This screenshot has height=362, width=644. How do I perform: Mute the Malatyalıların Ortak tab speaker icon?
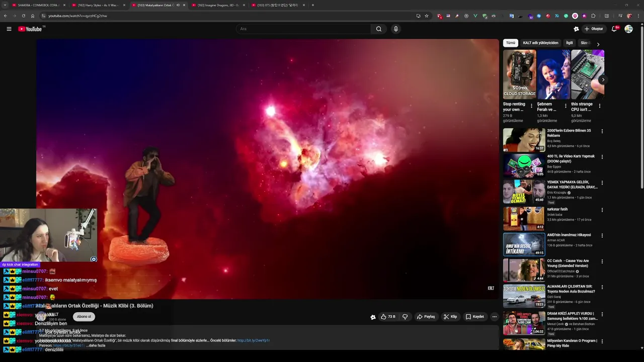click(x=178, y=5)
